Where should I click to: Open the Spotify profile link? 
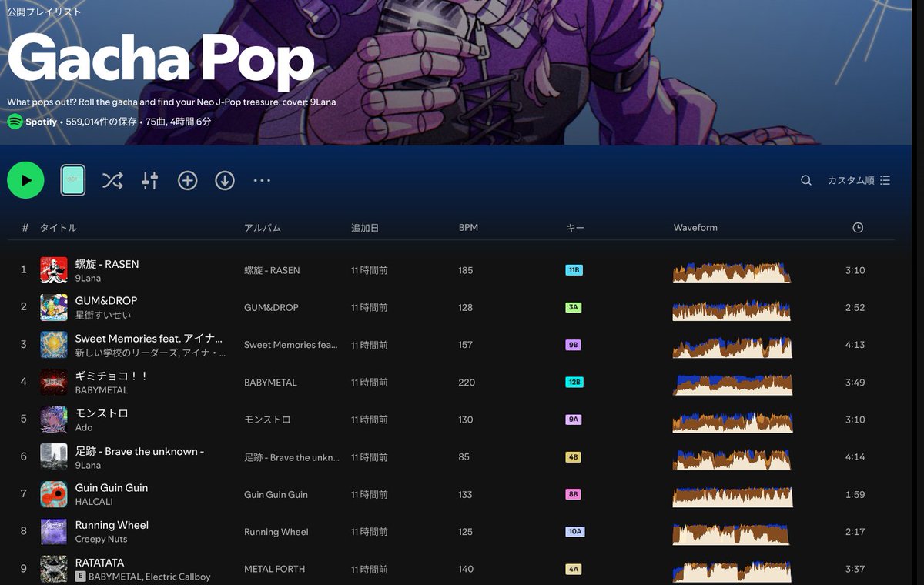(41, 122)
